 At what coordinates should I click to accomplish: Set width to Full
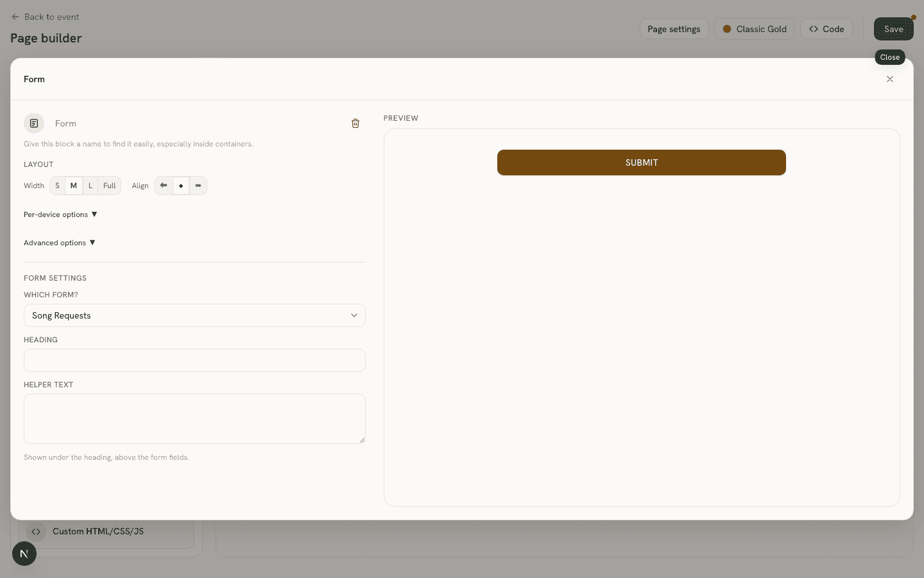(x=110, y=186)
